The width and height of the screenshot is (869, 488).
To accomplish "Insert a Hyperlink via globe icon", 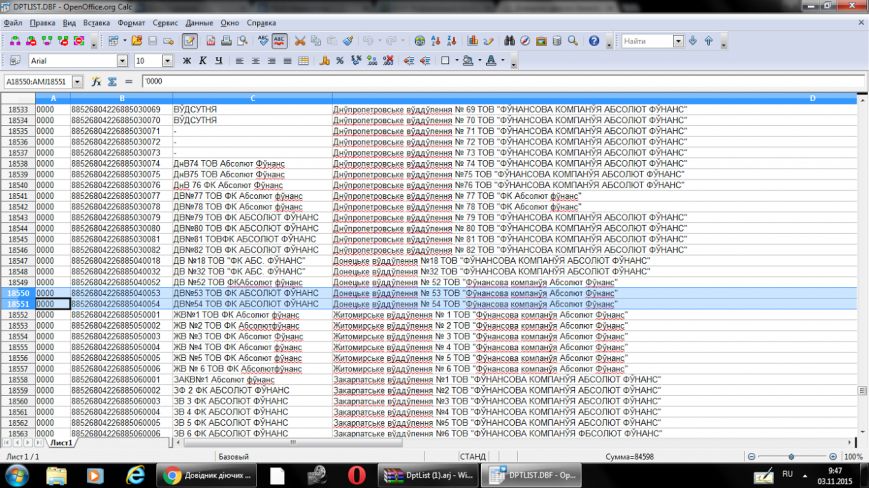I will [420, 41].
